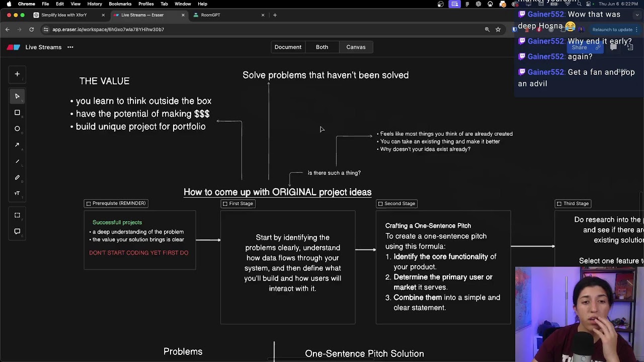Click the THE VALUE heading text
The image size is (644, 362).
coord(104,81)
